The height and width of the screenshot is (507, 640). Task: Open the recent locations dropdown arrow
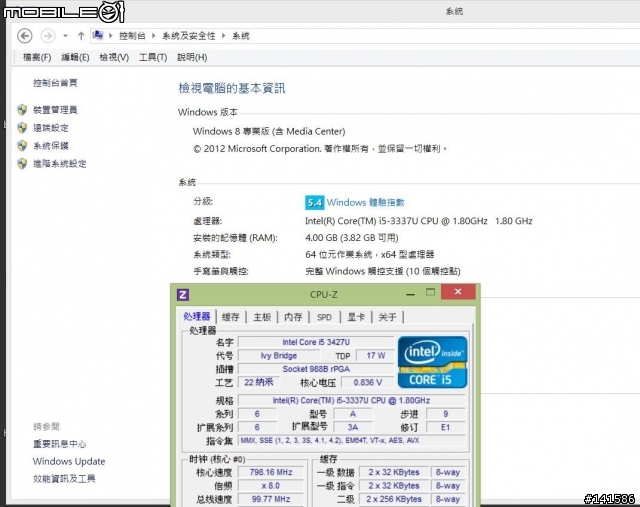point(65,36)
